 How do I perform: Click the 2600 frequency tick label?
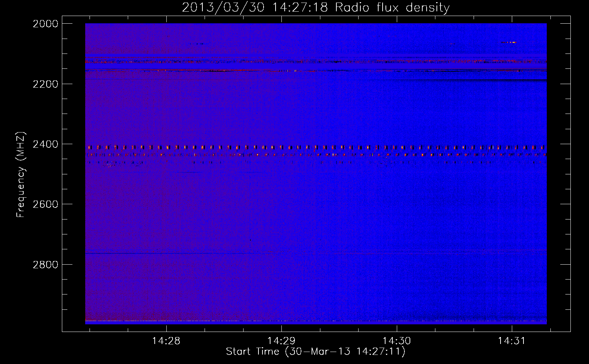click(x=46, y=204)
